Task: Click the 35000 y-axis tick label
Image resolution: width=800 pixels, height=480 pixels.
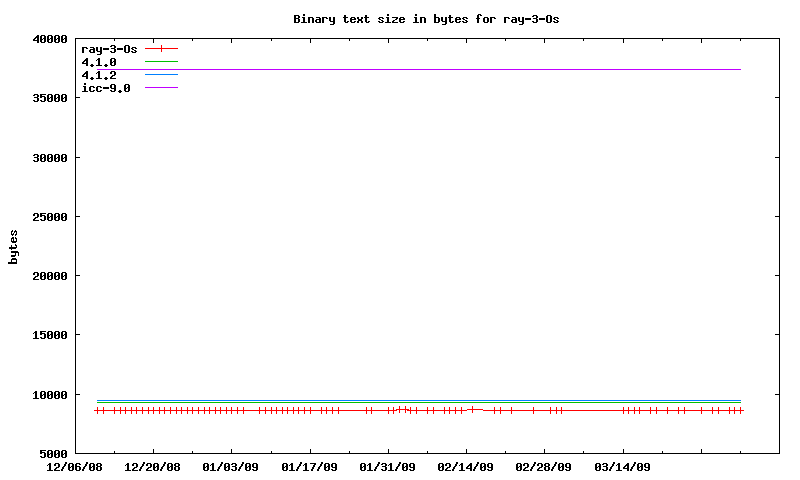Action: [x=49, y=99]
